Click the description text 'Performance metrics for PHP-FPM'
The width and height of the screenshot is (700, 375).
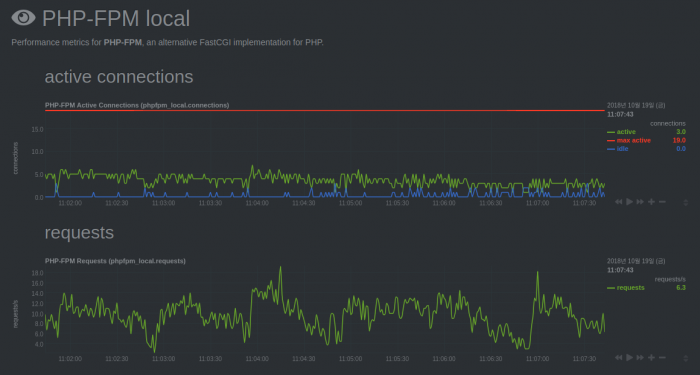click(x=77, y=42)
